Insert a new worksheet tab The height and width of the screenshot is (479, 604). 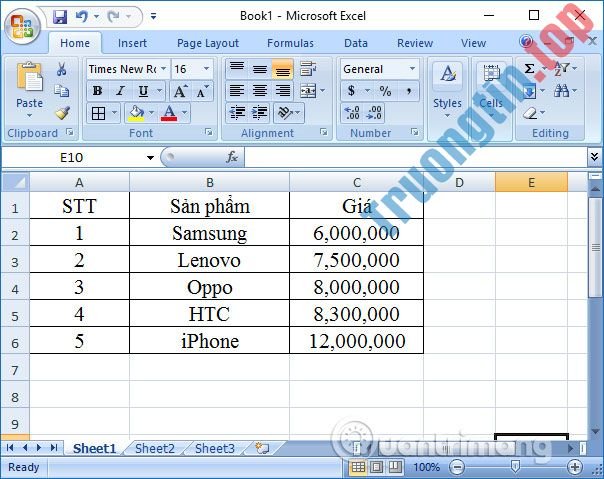pos(262,448)
